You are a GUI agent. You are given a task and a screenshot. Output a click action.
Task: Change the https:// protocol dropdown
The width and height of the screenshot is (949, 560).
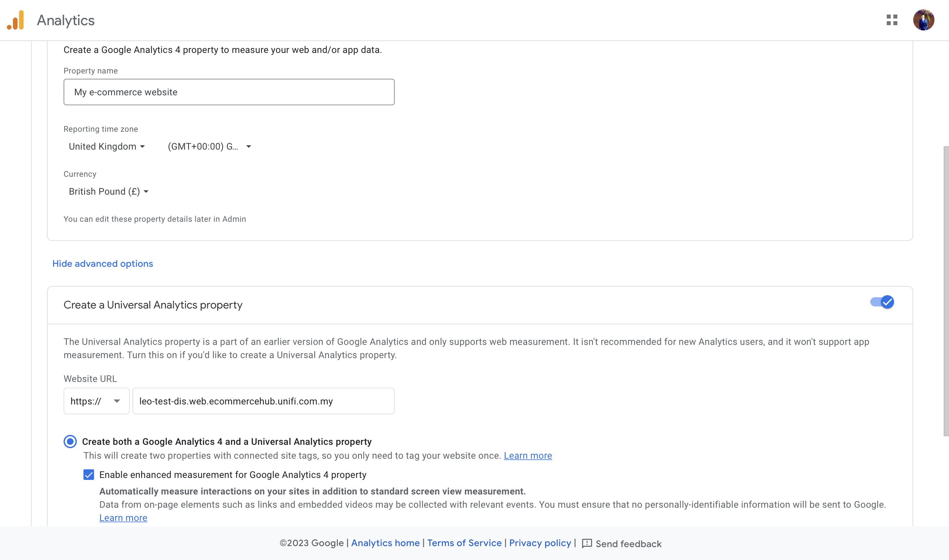point(96,401)
